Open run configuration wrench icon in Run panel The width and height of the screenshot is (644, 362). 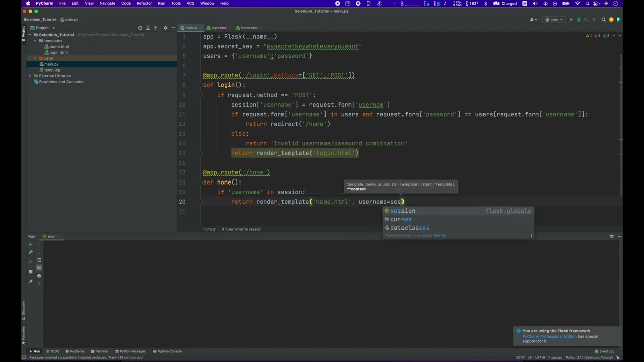point(30,252)
